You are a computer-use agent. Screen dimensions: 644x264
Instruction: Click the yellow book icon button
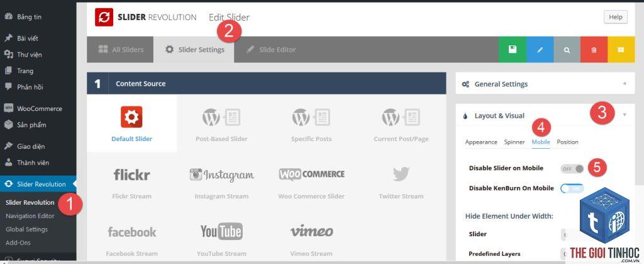tap(621, 50)
